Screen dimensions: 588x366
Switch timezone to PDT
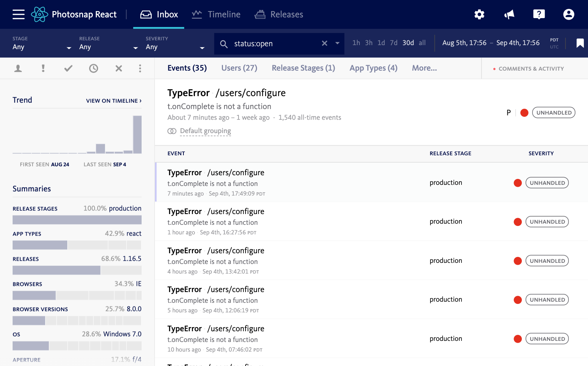tap(554, 40)
